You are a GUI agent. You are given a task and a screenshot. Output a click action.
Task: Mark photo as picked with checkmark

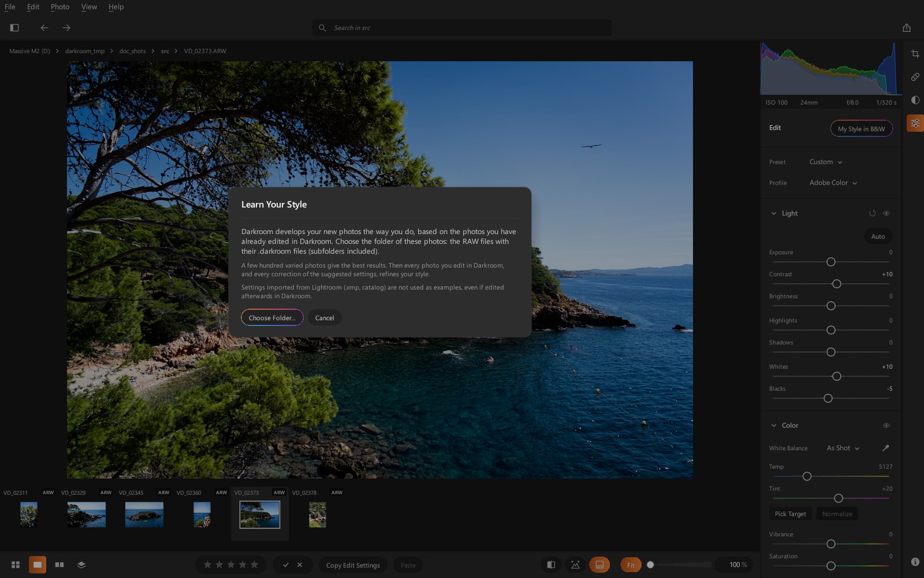click(286, 565)
